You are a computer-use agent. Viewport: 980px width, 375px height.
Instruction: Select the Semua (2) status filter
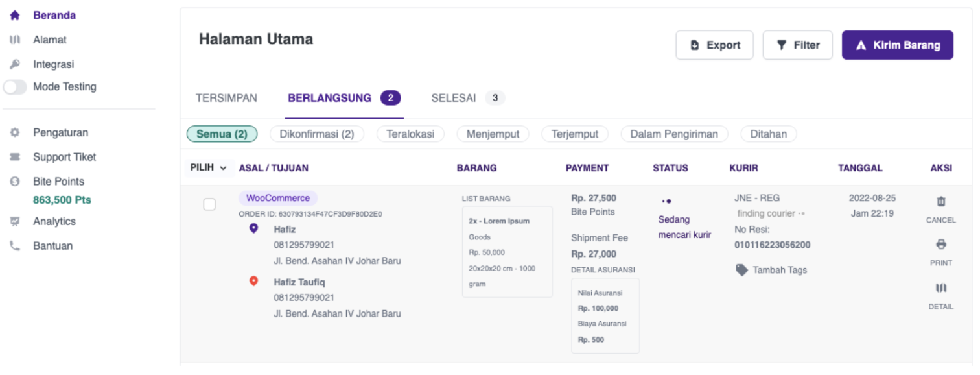222,134
